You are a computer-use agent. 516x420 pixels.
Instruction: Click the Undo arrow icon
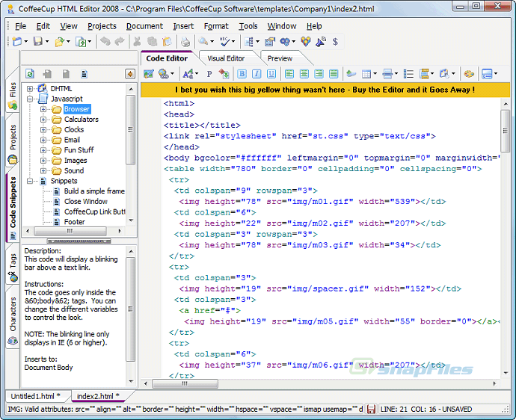point(105,42)
